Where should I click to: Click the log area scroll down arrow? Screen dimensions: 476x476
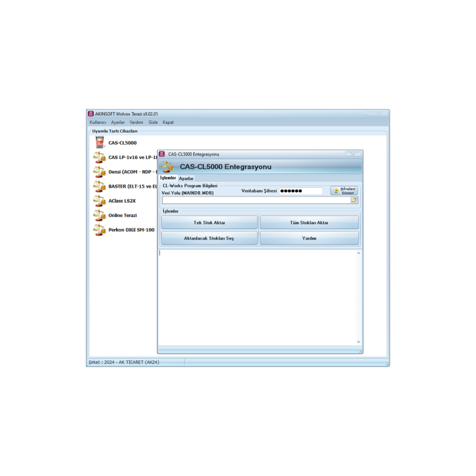(358, 342)
